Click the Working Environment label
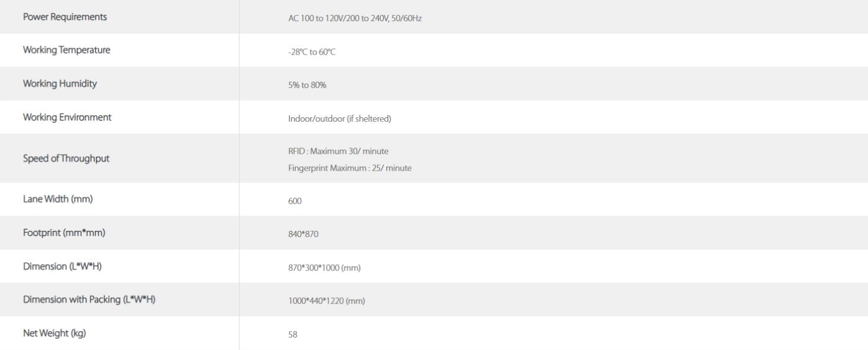Screen dimensions: 868x350 (68, 117)
